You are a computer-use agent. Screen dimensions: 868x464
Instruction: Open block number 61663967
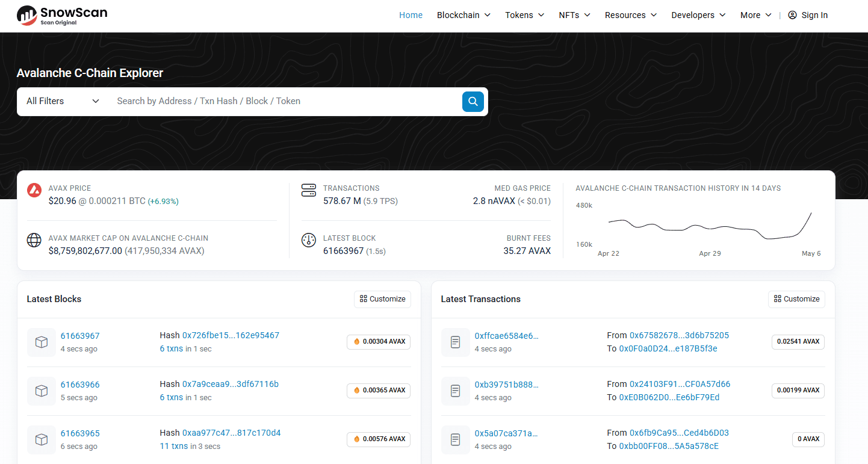(x=80, y=336)
